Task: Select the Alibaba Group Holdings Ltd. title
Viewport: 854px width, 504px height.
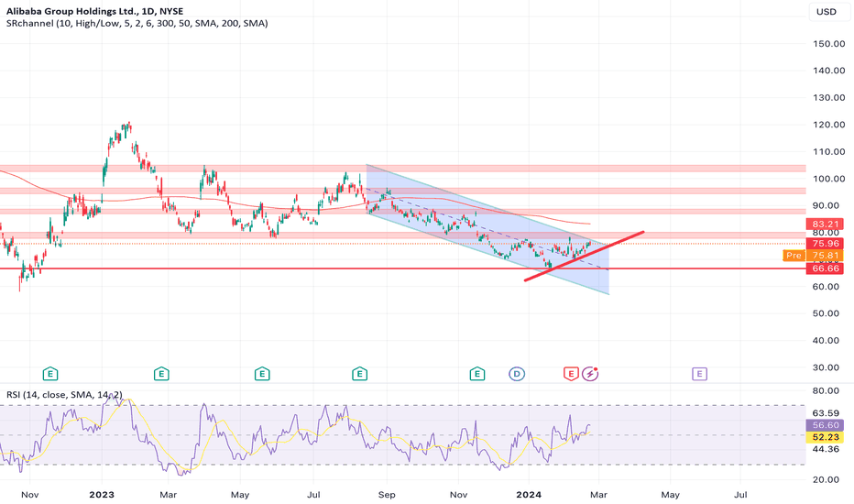Action: tap(94, 11)
